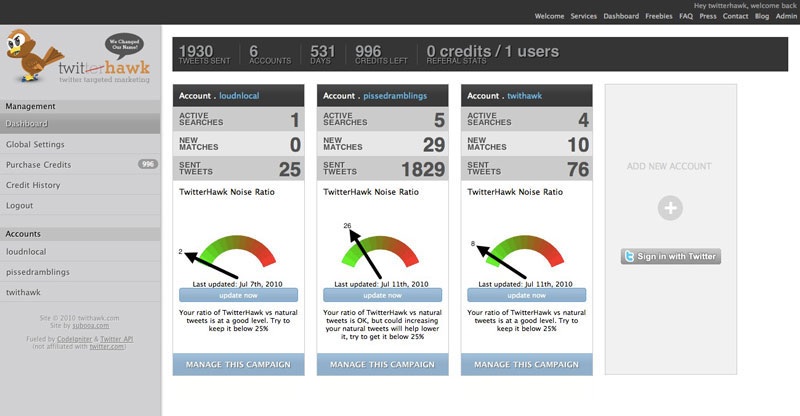800x416 pixels.
Task: Click twithawk new matches value 10
Action: [x=579, y=145]
